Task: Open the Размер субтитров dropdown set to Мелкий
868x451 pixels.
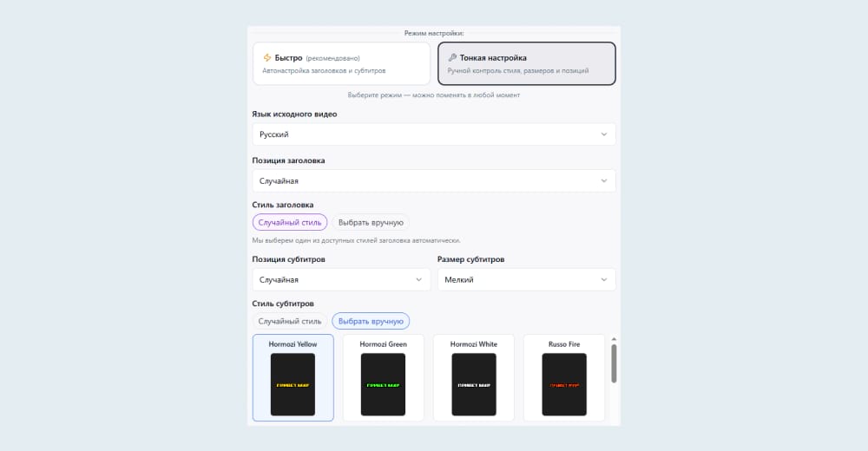Action: (526, 279)
